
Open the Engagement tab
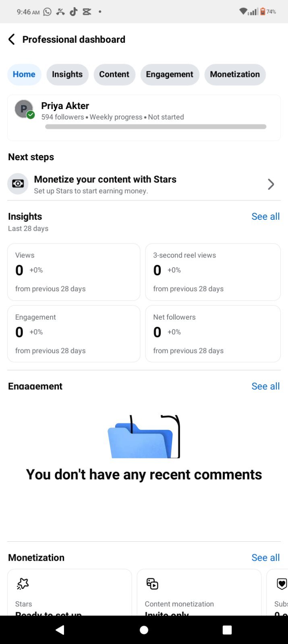click(x=170, y=74)
